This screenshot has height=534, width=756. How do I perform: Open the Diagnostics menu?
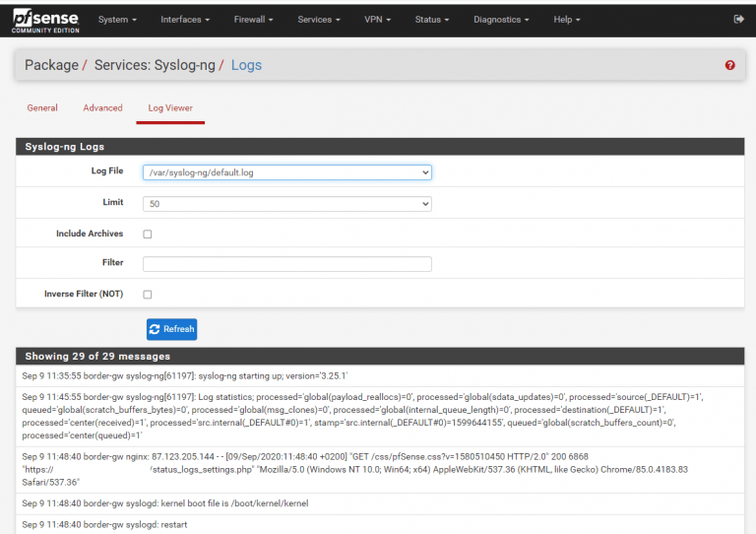coord(501,20)
